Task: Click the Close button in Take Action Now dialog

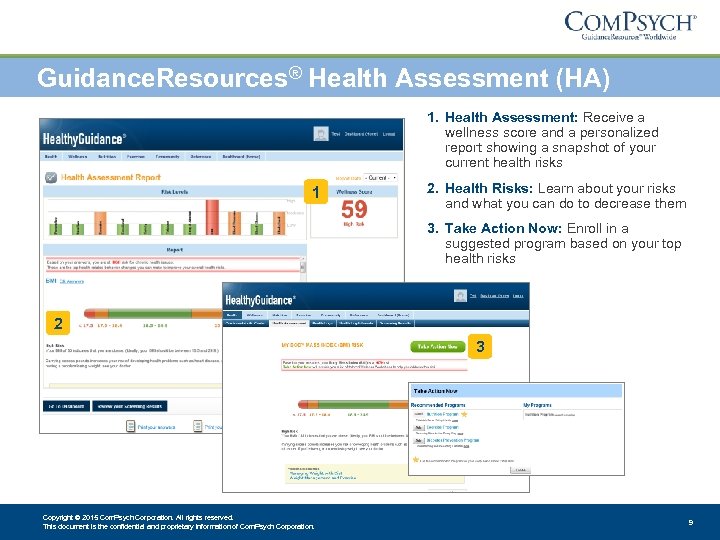Action: pyautogui.click(x=520, y=470)
